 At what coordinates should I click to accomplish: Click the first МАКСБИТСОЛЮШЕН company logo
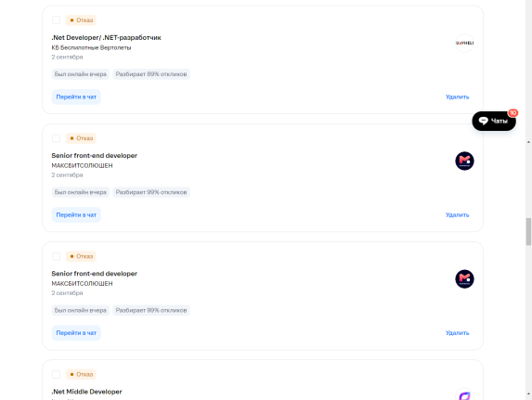[x=464, y=161]
